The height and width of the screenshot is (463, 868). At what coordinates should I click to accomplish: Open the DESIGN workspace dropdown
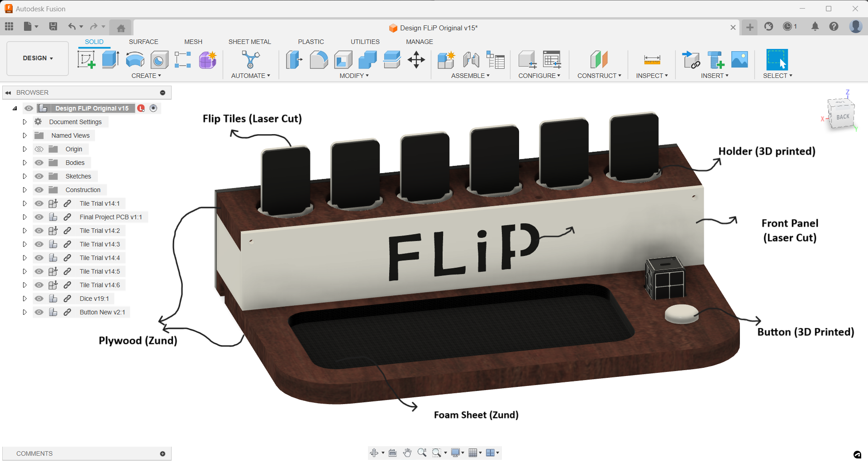coord(38,58)
